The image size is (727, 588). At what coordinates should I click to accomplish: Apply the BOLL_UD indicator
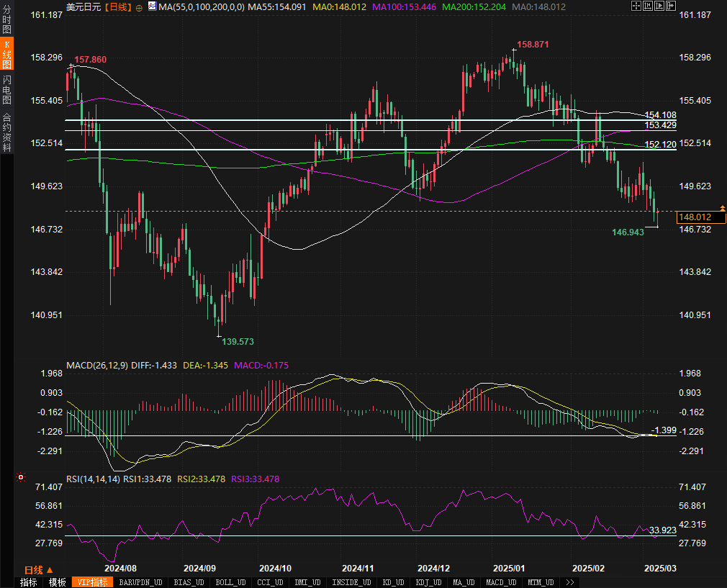[230, 582]
